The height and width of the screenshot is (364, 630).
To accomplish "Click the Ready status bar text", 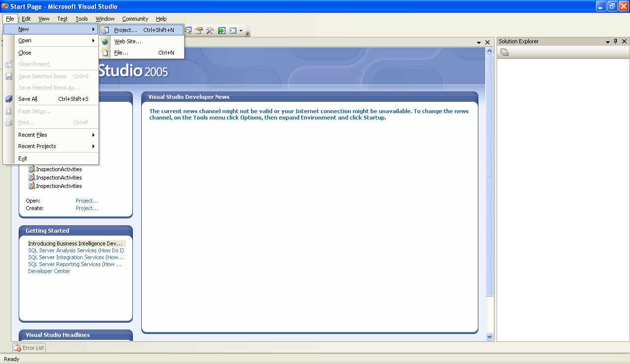I will tap(12, 359).
